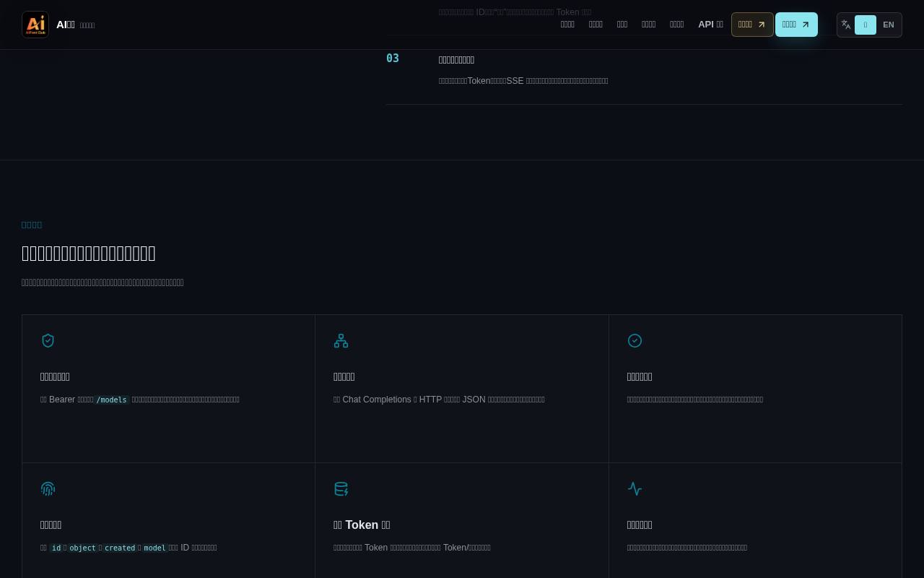Open the API item in the navigation bar
The height and width of the screenshot is (578, 924).
click(x=710, y=25)
